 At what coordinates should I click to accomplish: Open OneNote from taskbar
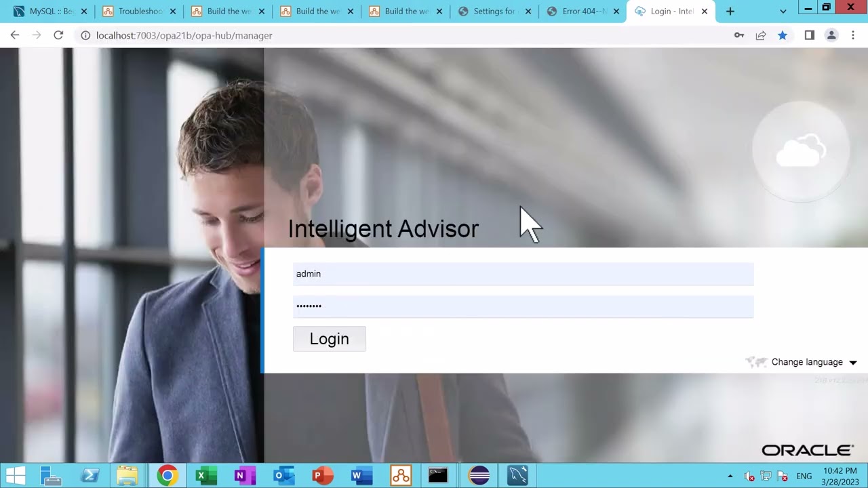coord(244,476)
